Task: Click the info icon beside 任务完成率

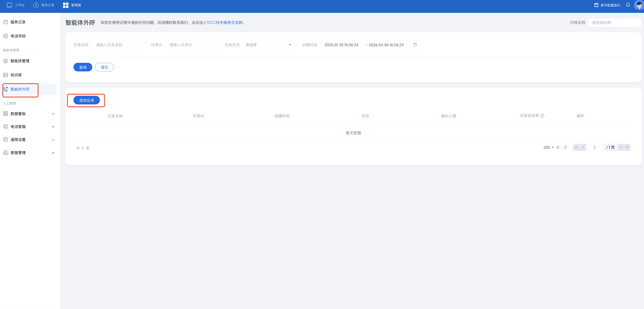Action: 542,116
